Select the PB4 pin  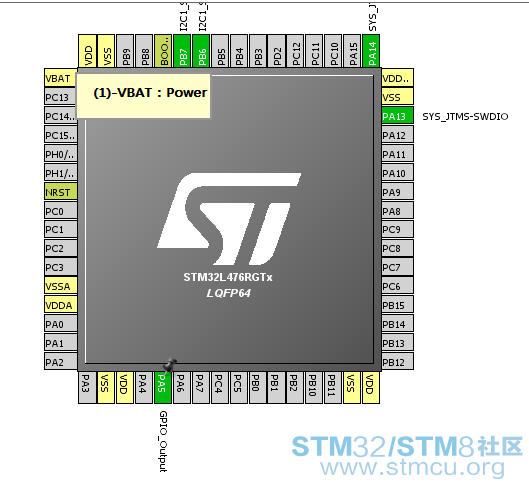239,51
